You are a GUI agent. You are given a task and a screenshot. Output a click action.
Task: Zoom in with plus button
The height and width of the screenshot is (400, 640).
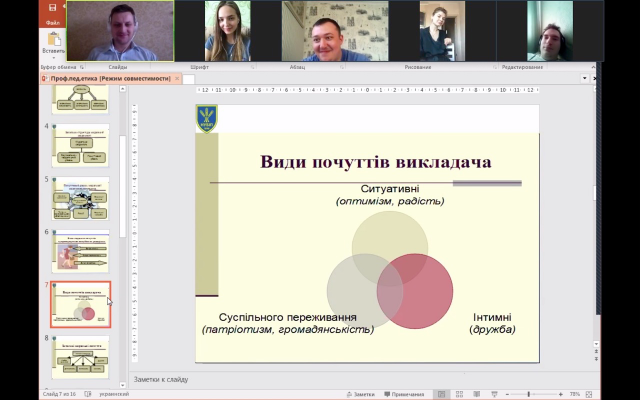561,394
